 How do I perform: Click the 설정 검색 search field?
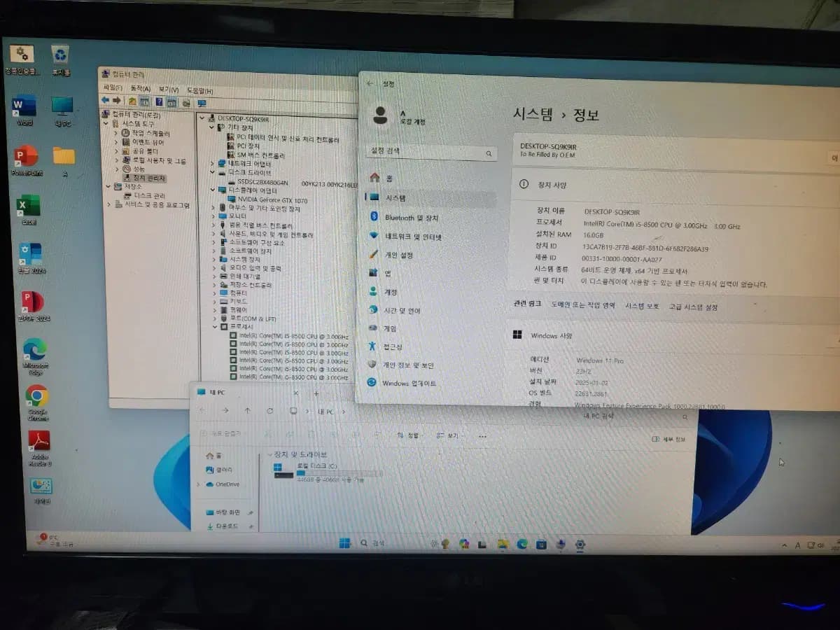(428, 152)
